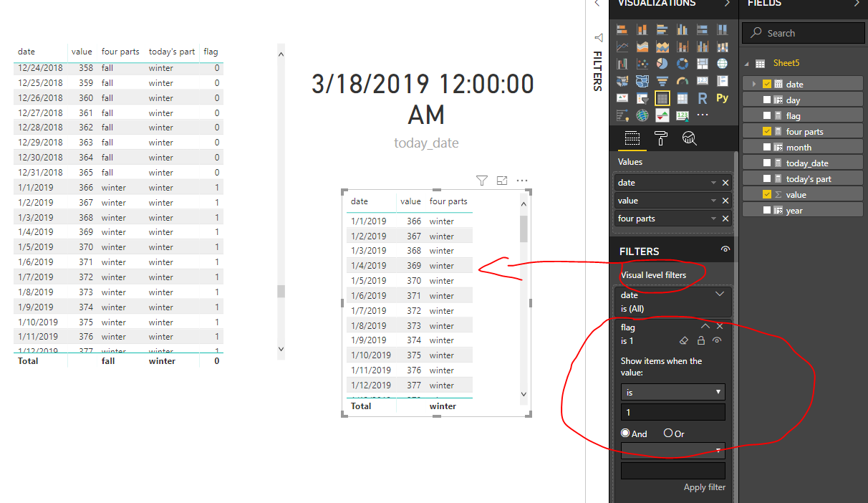
Task: Switch to the Analytics tab
Action: 689,138
